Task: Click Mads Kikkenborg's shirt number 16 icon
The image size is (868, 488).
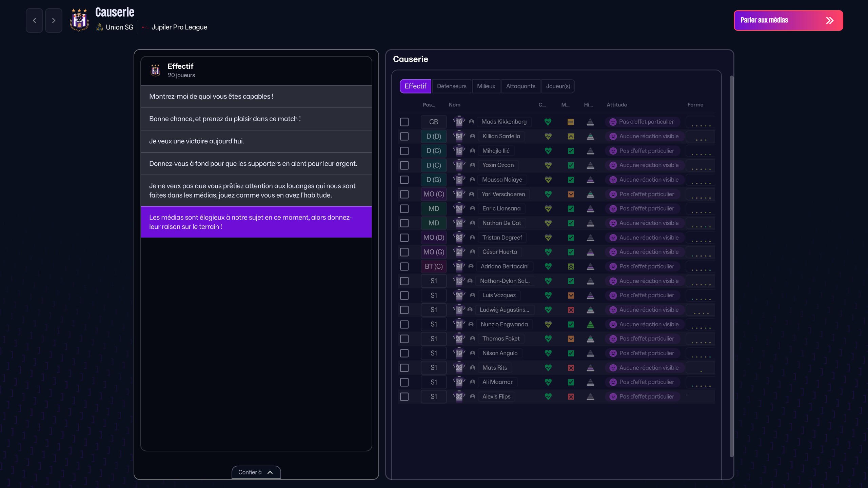Action: [x=459, y=122]
